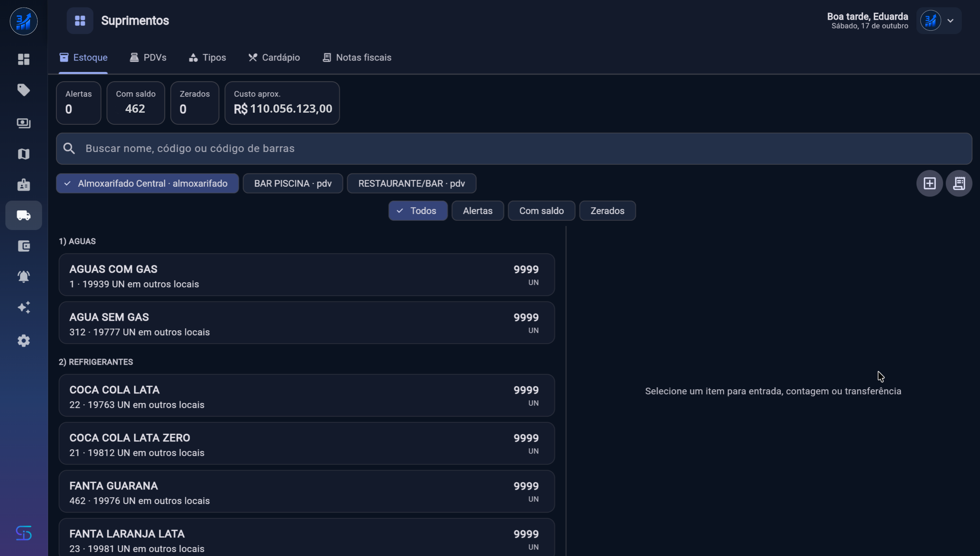Click the app logo at sidebar top

click(x=24, y=21)
